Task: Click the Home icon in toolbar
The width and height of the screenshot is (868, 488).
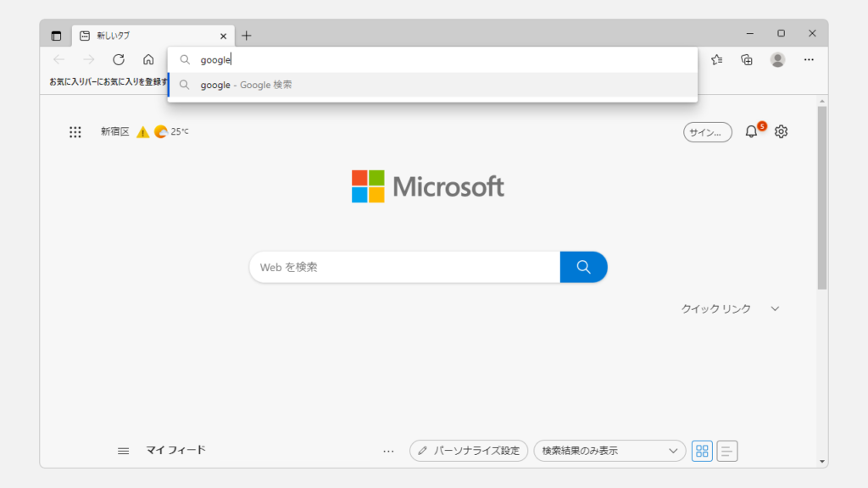Action: 148,59
